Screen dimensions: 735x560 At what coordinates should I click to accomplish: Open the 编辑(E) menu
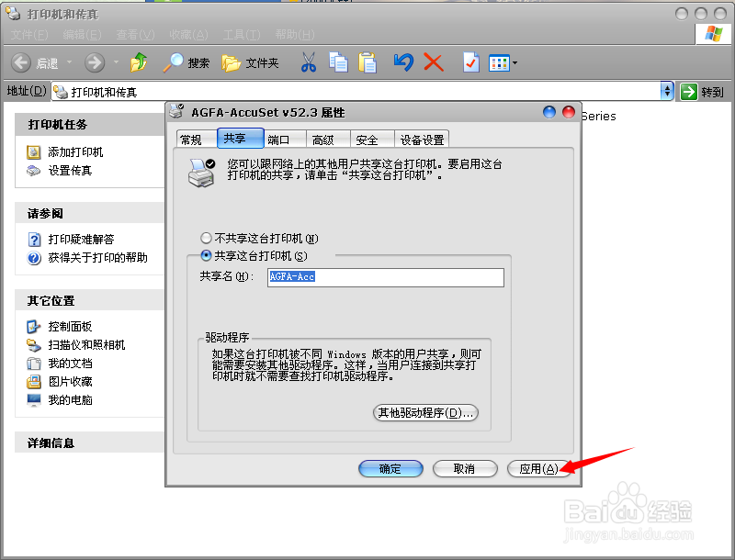click(x=82, y=35)
